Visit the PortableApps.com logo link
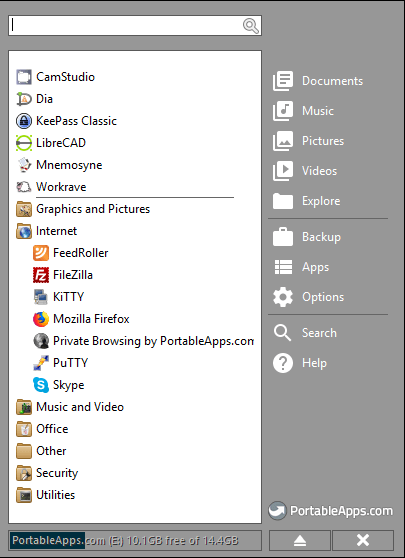 click(x=331, y=511)
